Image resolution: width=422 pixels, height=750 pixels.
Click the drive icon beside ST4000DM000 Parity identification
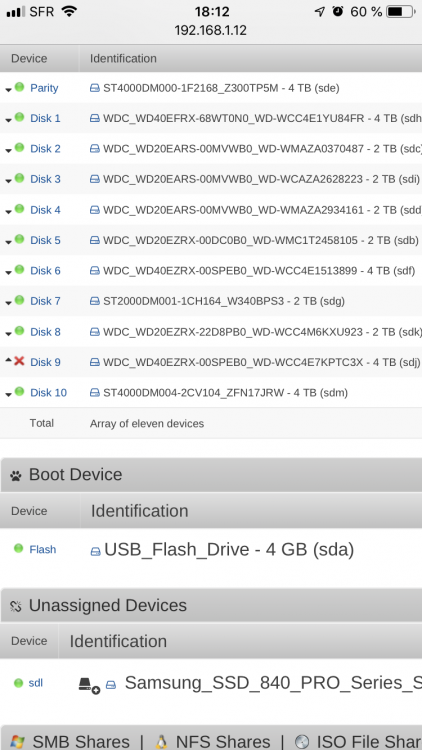click(95, 88)
